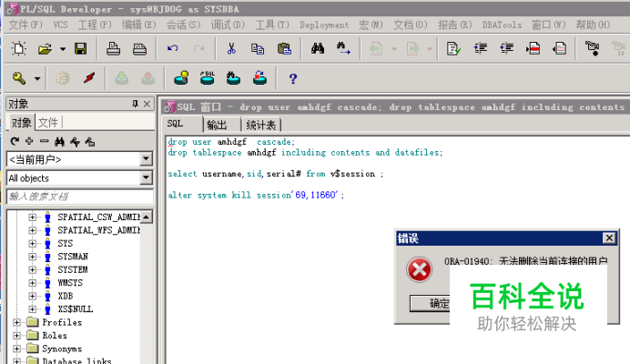Click the Save floppy disk icon
The image size is (630, 364).
click(80, 49)
